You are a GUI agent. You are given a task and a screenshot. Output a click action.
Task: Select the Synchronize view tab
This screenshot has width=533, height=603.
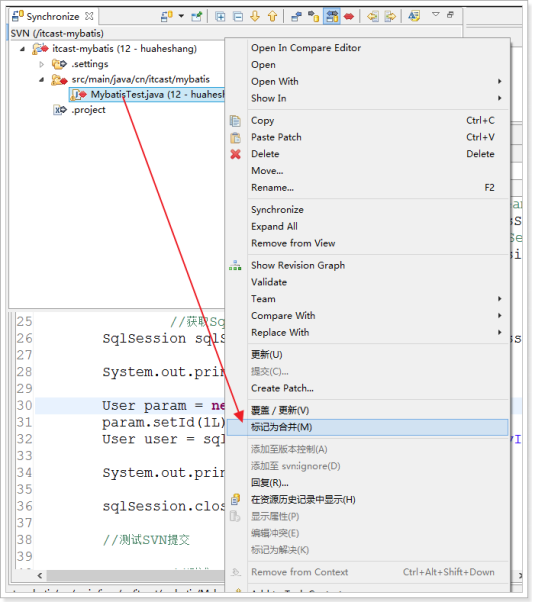point(52,17)
